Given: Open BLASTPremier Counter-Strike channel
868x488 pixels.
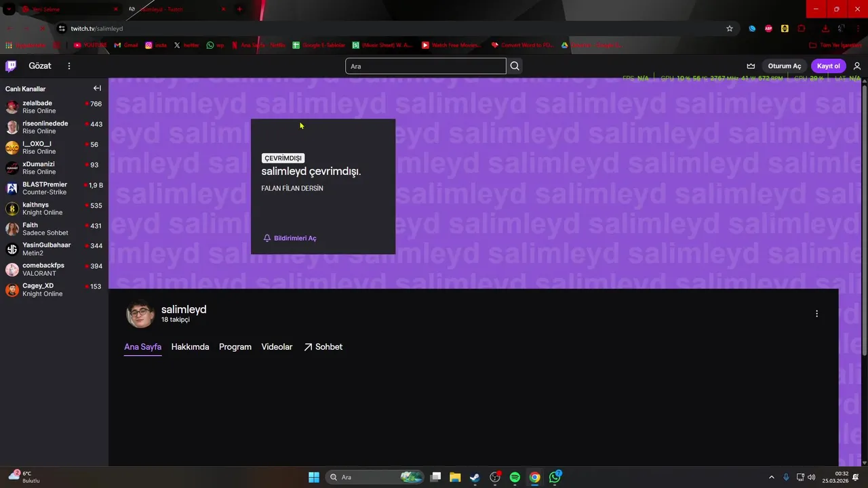Looking at the screenshot, I should click(54, 188).
